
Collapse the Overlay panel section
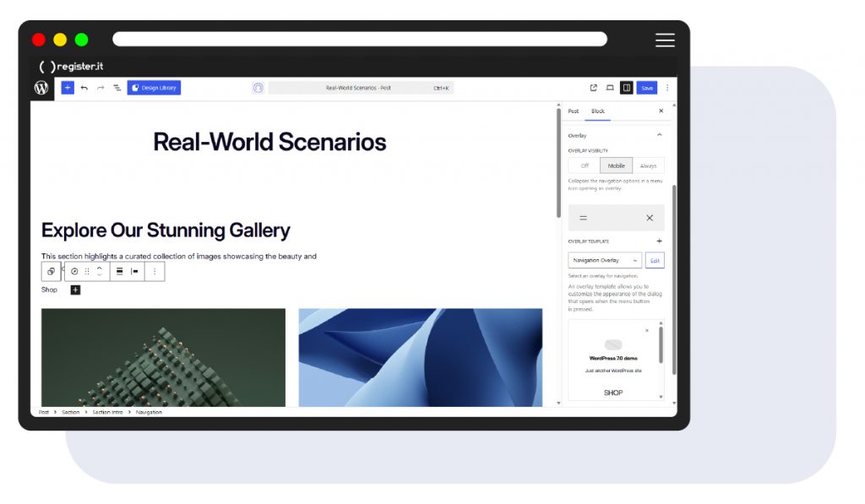659,135
